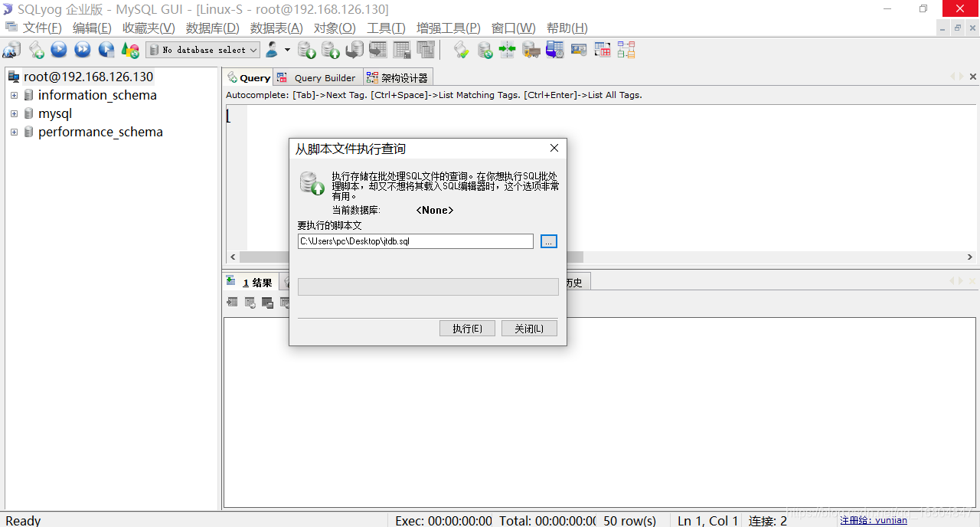Execute all queries

coord(83,51)
